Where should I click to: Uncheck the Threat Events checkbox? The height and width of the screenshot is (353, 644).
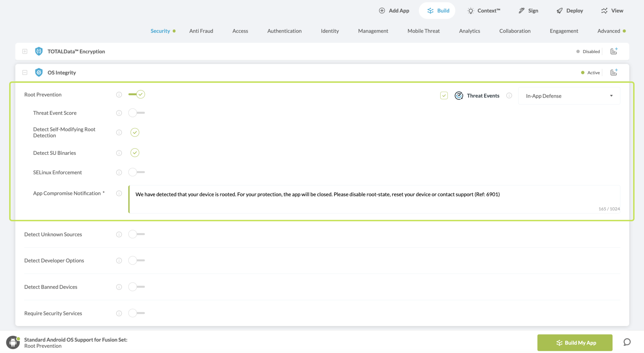pyautogui.click(x=444, y=95)
